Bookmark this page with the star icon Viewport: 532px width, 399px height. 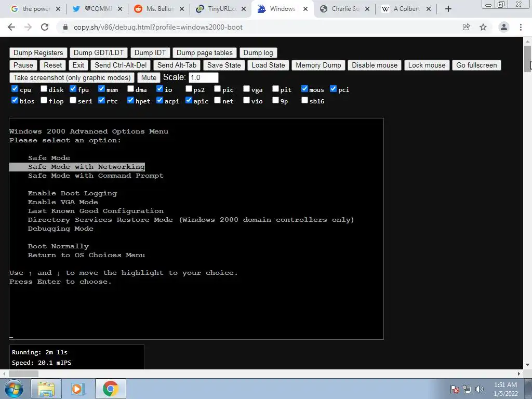[x=483, y=27]
